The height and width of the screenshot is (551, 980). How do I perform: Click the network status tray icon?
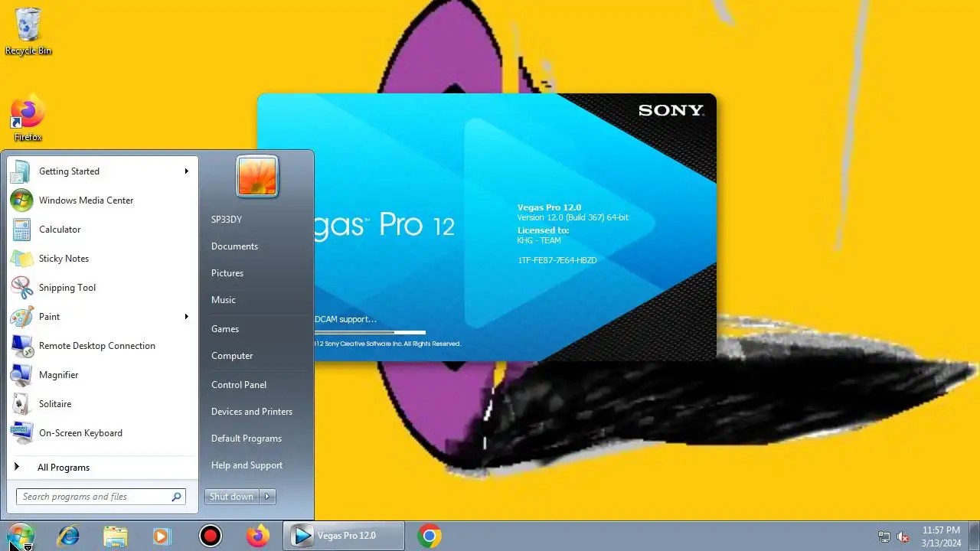(884, 536)
